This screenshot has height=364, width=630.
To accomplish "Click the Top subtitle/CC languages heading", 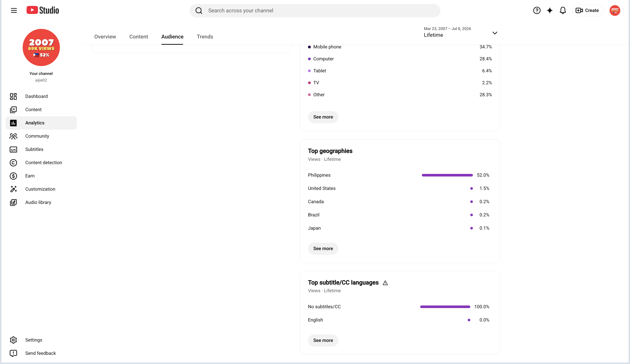I will pos(343,282).
